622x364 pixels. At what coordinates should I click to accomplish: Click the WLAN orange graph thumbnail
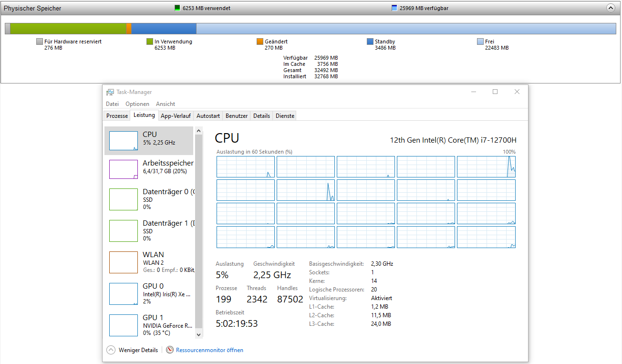point(124,262)
